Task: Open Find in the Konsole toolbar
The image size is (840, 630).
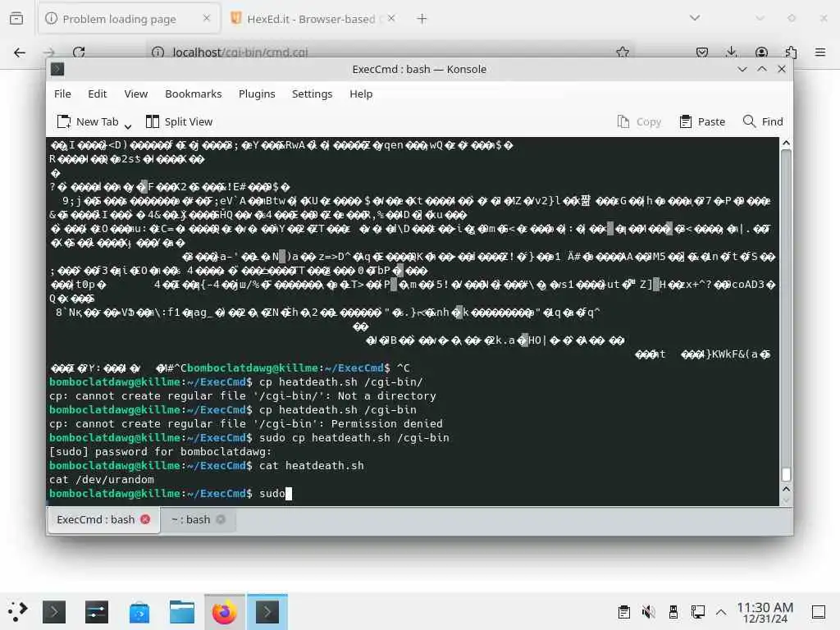Action: click(763, 121)
